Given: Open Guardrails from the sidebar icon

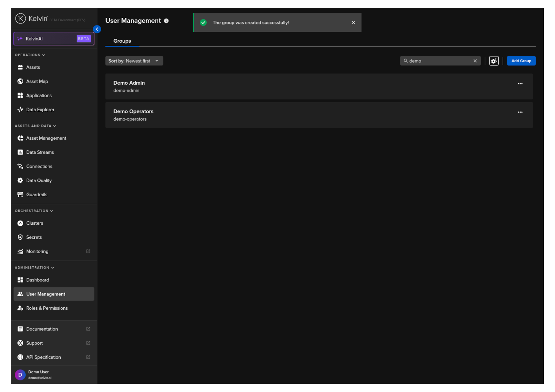Looking at the screenshot, I should tap(20, 195).
